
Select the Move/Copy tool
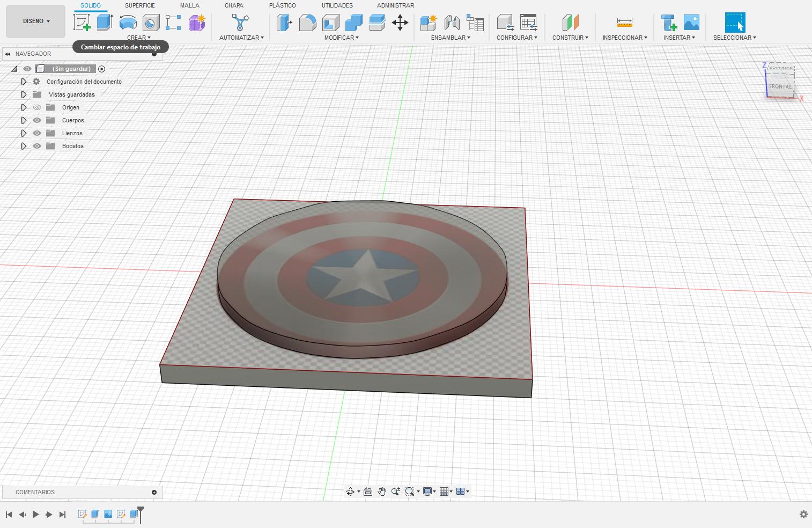tap(400, 23)
